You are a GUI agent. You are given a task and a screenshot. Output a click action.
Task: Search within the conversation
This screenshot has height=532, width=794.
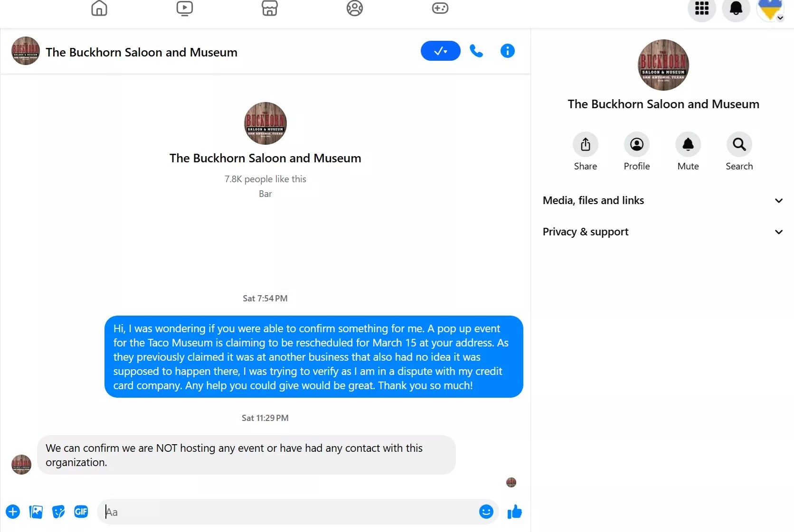[x=739, y=144]
